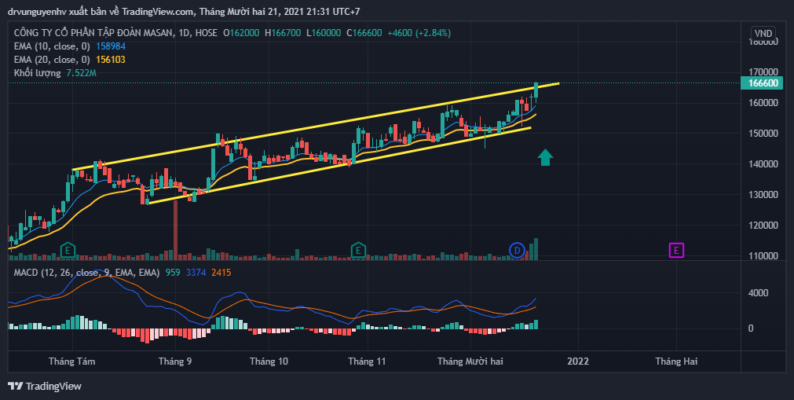Click the 130000 price axis label
The width and height of the screenshot is (794, 400).
pos(763,194)
